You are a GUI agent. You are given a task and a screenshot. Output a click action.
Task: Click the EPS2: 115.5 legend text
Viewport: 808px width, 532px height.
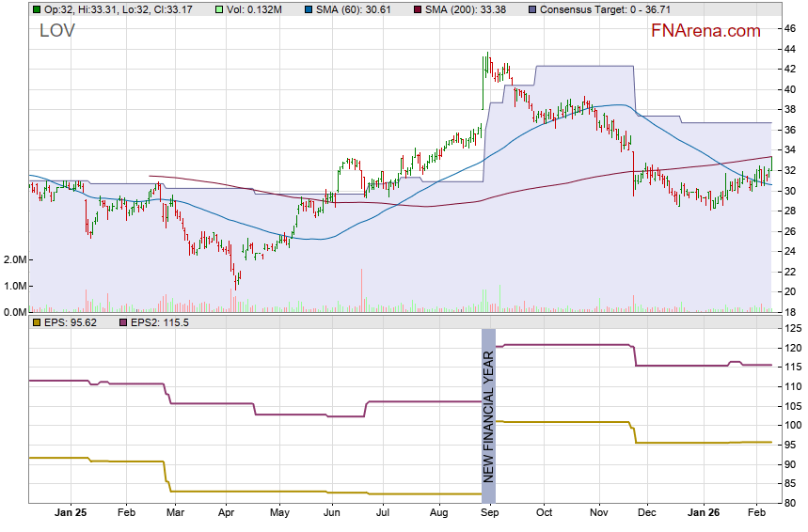[160, 322]
